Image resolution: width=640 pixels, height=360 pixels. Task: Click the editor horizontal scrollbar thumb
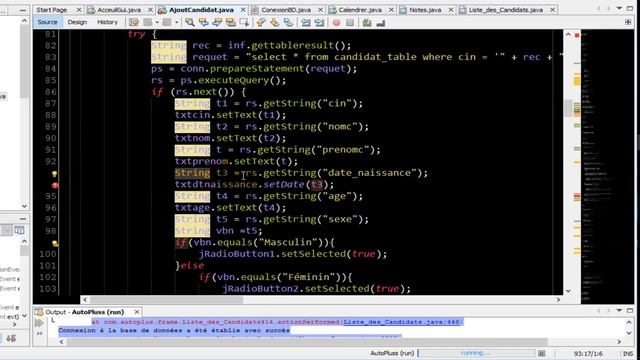pos(167,300)
